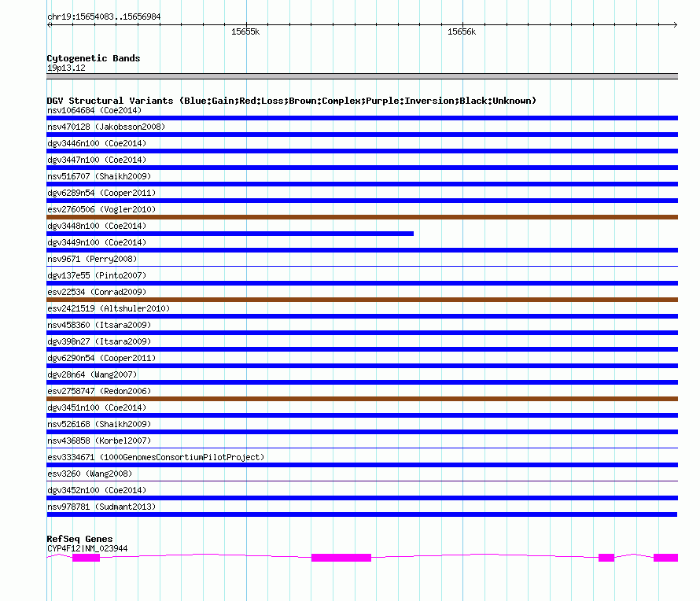The height and width of the screenshot is (601, 700).
Task: Click the chr19:15654083..15656984 coordinate text
Action: coord(104,17)
